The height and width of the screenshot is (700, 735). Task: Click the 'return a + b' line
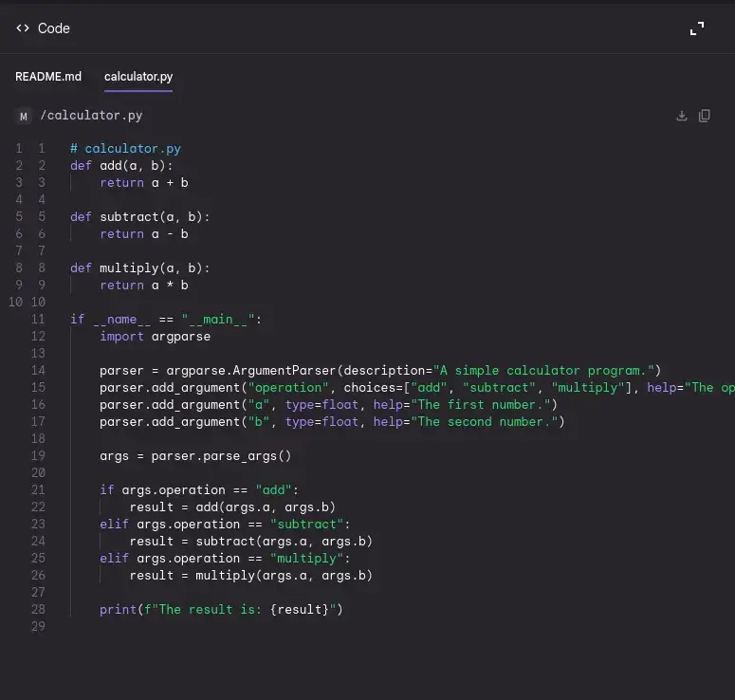(144, 183)
